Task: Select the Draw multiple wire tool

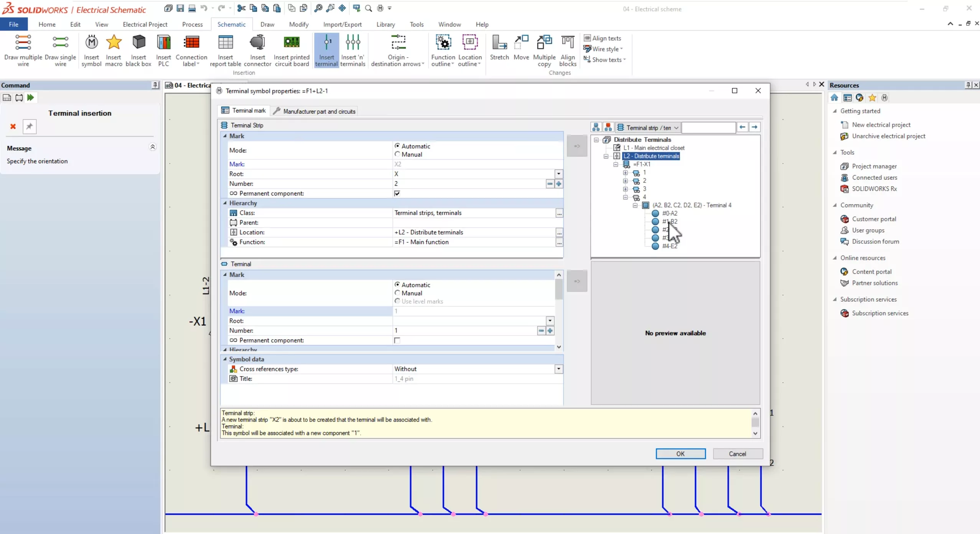Action: pyautogui.click(x=23, y=49)
